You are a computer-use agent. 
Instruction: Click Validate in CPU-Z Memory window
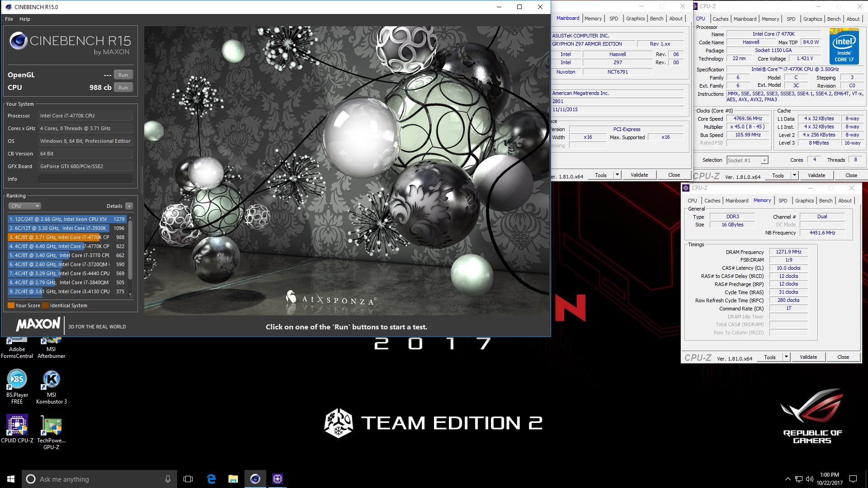pos(808,357)
